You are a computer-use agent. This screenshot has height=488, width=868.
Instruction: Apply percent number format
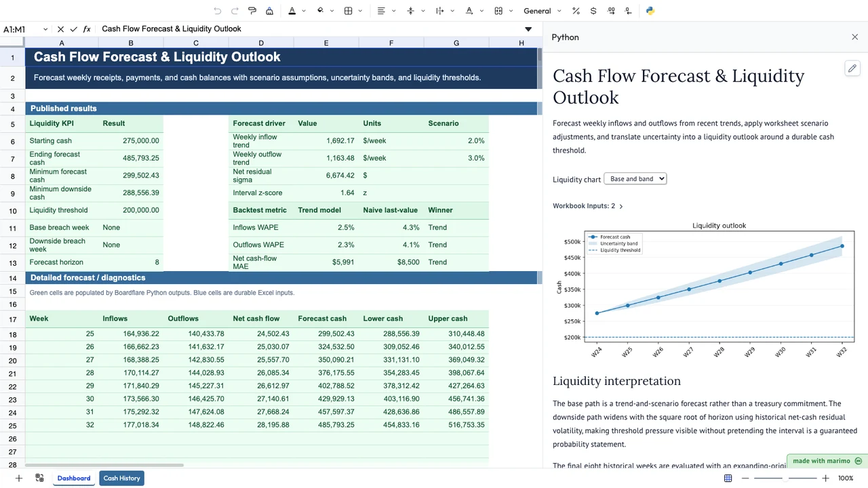576,11
